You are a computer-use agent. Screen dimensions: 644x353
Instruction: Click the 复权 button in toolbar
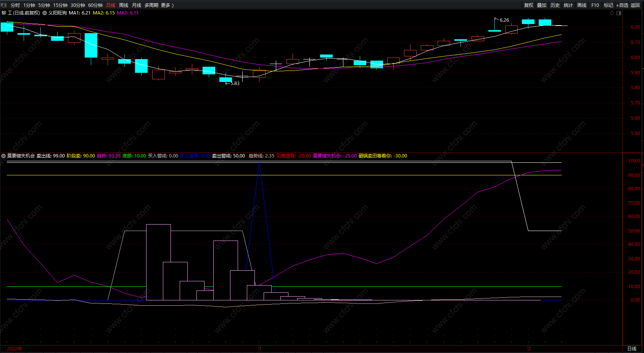[x=529, y=5]
